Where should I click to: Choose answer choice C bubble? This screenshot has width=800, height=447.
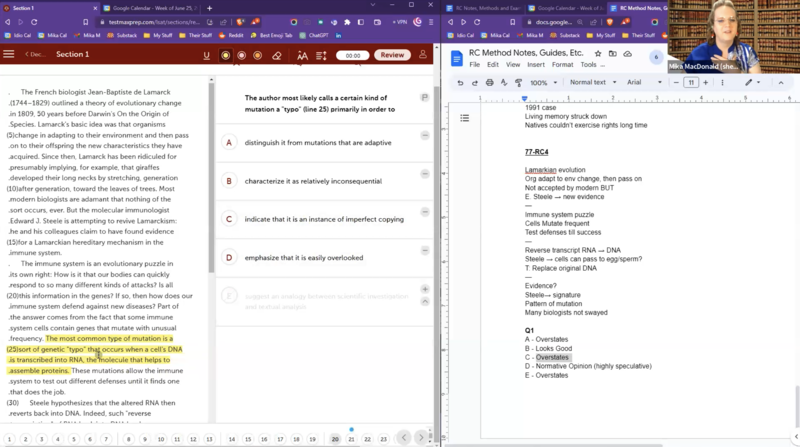click(x=228, y=219)
